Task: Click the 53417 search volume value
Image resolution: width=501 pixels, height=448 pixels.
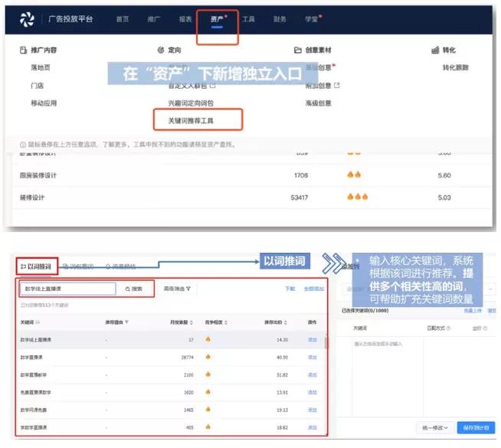Action: click(x=300, y=198)
